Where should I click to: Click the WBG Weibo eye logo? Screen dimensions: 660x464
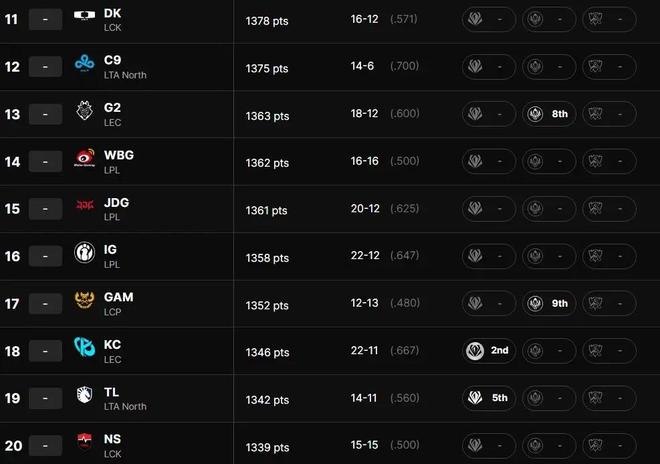pyautogui.click(x=85, y=158)
